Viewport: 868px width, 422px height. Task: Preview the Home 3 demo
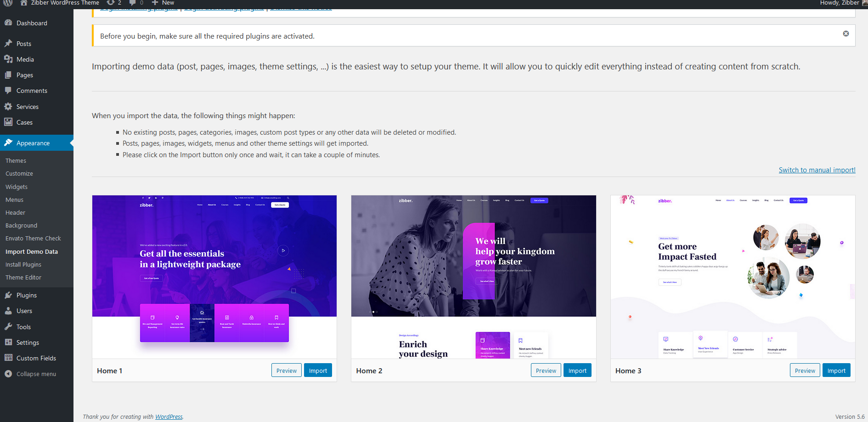[x=805, y=371]
